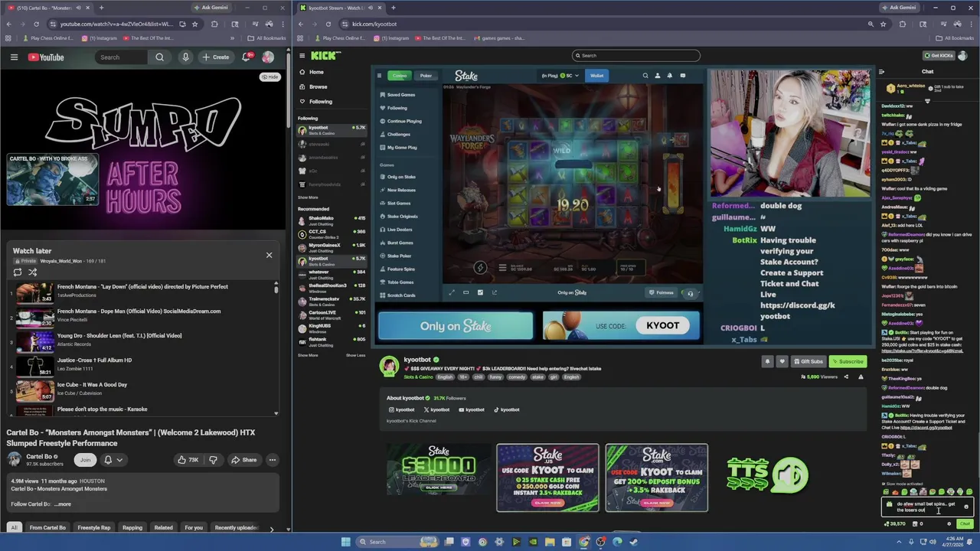Open notification preference dropdown for Cartel Bo

pos(113,460)
